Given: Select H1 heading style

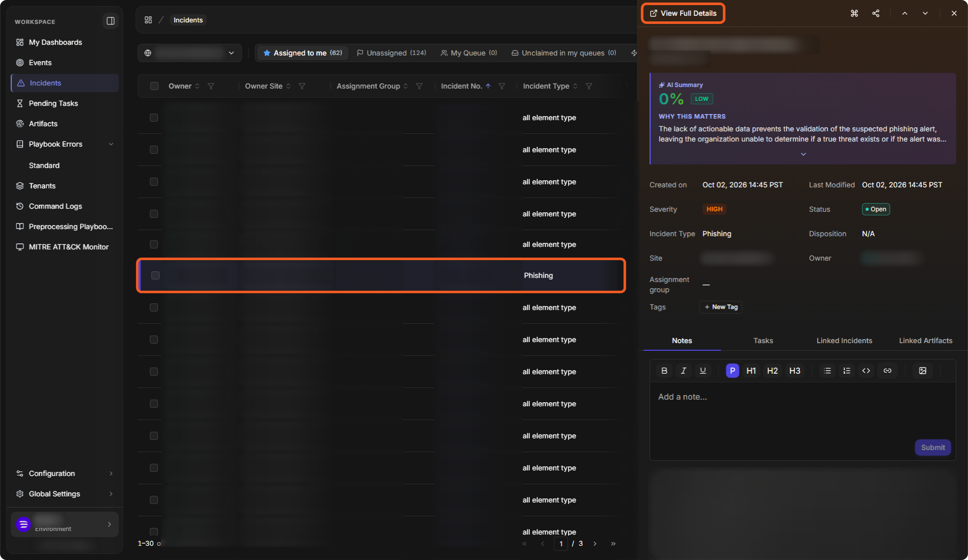Looking at the screenshot, I should click(x=751, y=371).
